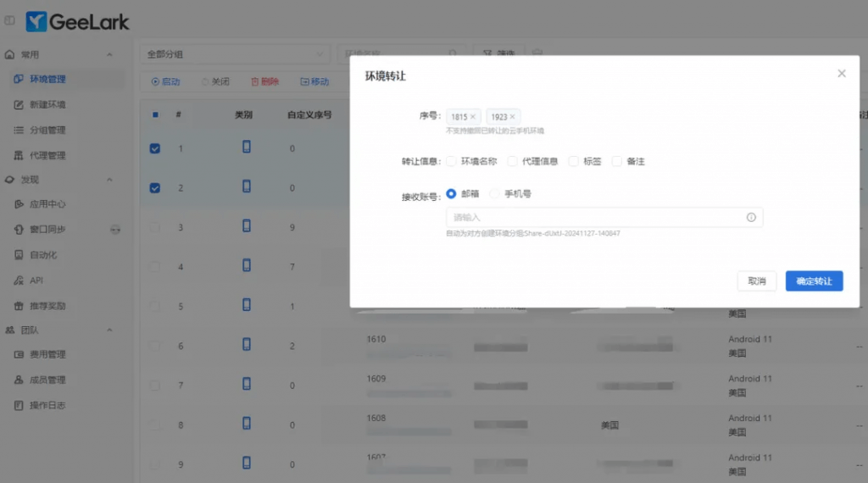Click the 确定转让 button
Viewport: 868px width, 483px height.
814,281
